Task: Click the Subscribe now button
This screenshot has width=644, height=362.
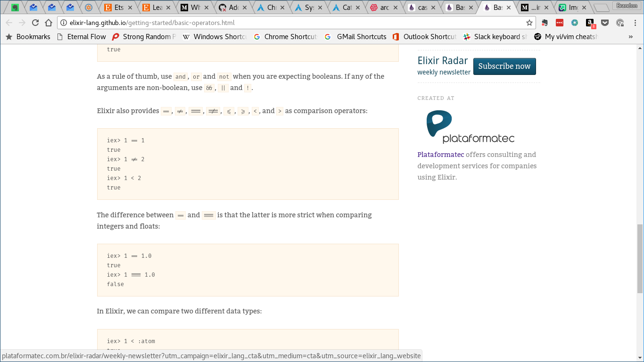Action: pos(504,66)
